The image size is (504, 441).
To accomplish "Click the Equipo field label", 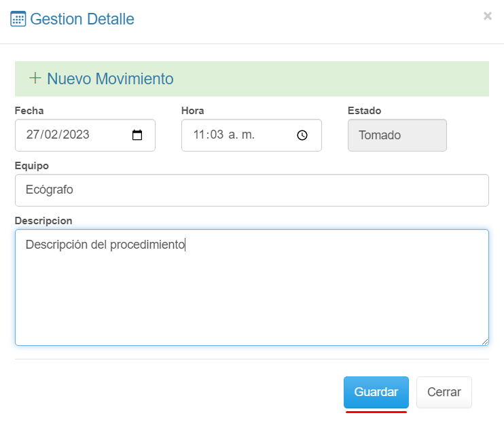I will point(31,166).
